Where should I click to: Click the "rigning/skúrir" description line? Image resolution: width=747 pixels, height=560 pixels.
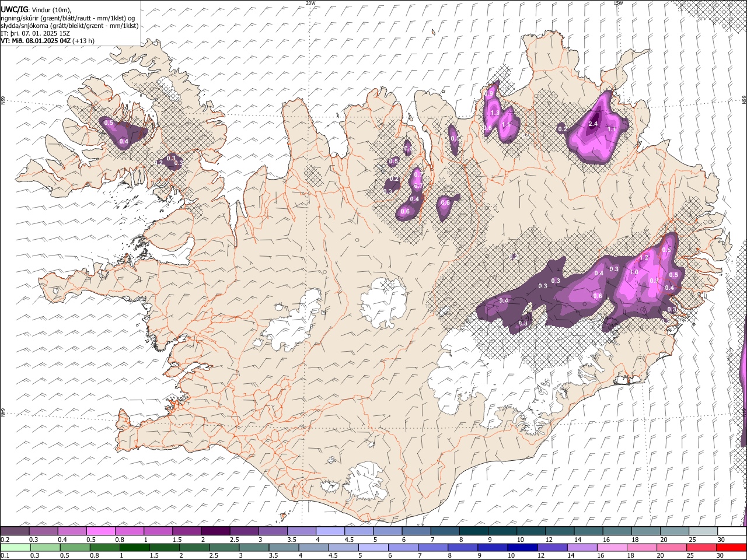[68, 17]
